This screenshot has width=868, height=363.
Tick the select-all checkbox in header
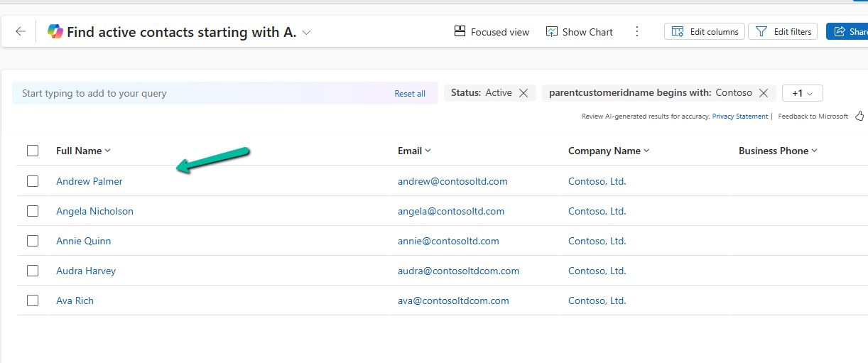pyautogui.click(x=33, y=151)
